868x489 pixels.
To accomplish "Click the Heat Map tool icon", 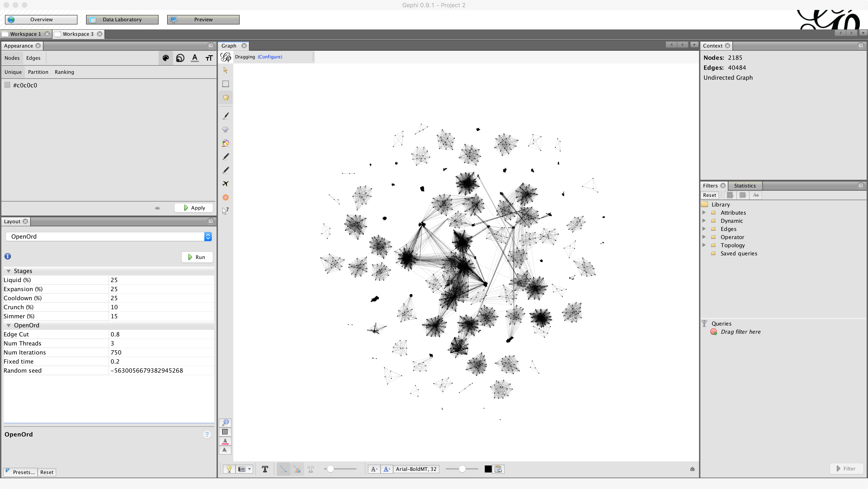I will 225,197.
